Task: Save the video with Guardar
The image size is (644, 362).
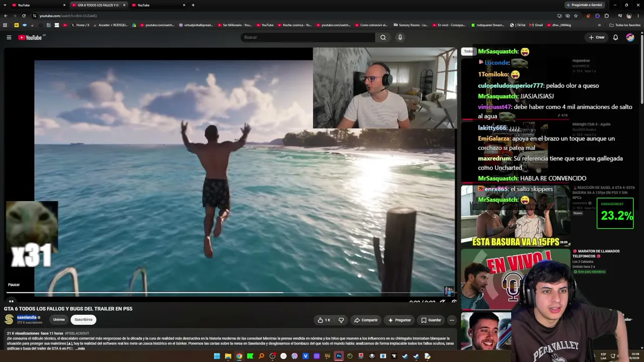Action: tap(431, 320)
